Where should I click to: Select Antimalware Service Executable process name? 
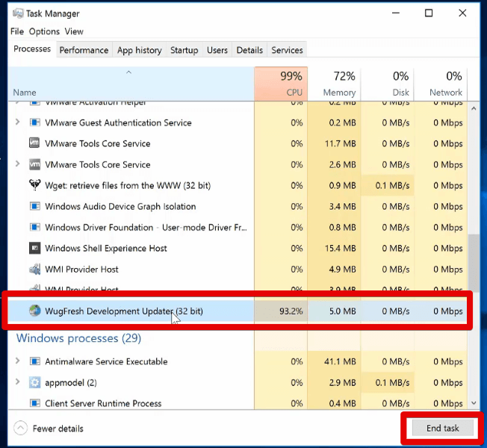pos(106,361)
